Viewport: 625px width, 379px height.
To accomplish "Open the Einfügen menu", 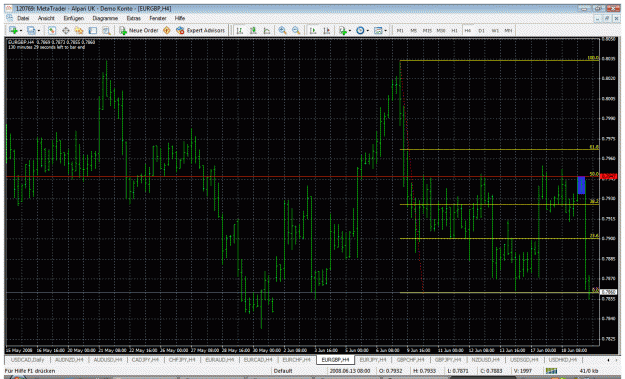I will [74, 18].
